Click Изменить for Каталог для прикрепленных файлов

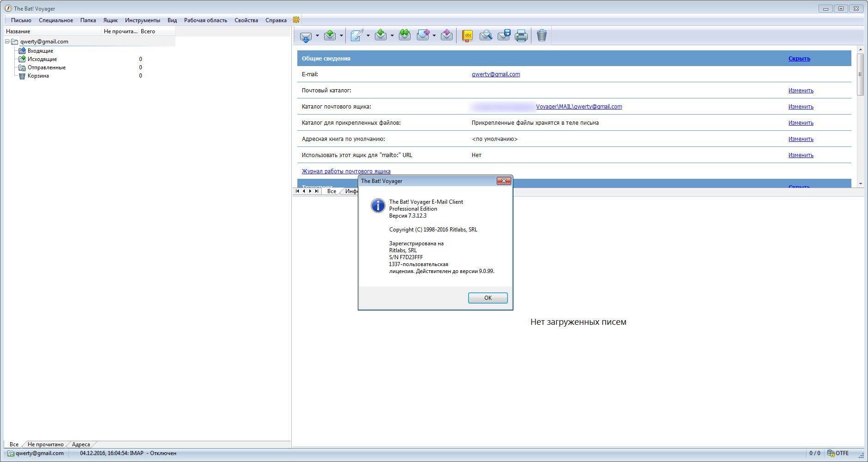click(x=801, y=123)
